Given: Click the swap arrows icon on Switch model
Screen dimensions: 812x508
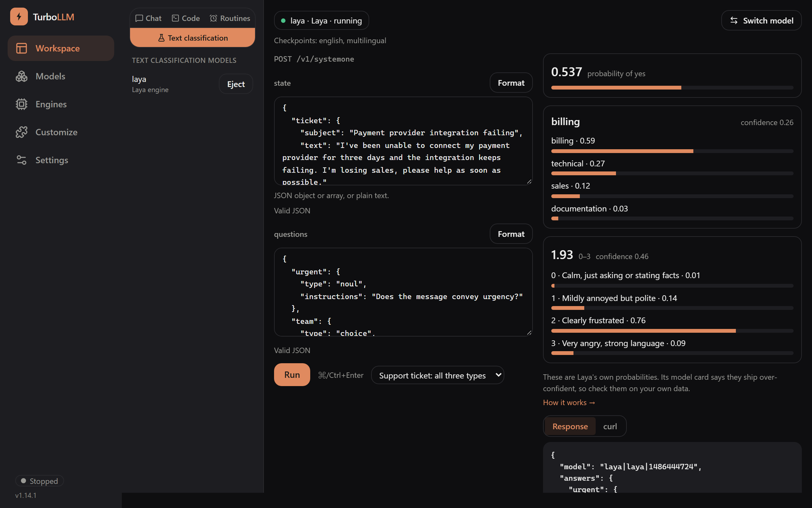Looking at the screenshot, I should (x=734, y=21).
